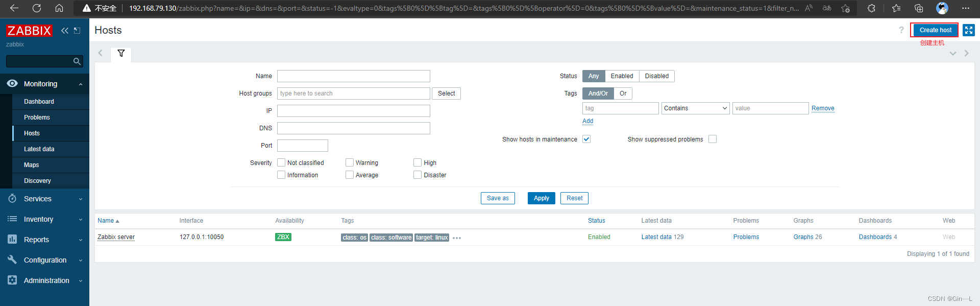Click the ZABBIX logo
Viewport: 980px width, 306px height.
click(29, 31)
